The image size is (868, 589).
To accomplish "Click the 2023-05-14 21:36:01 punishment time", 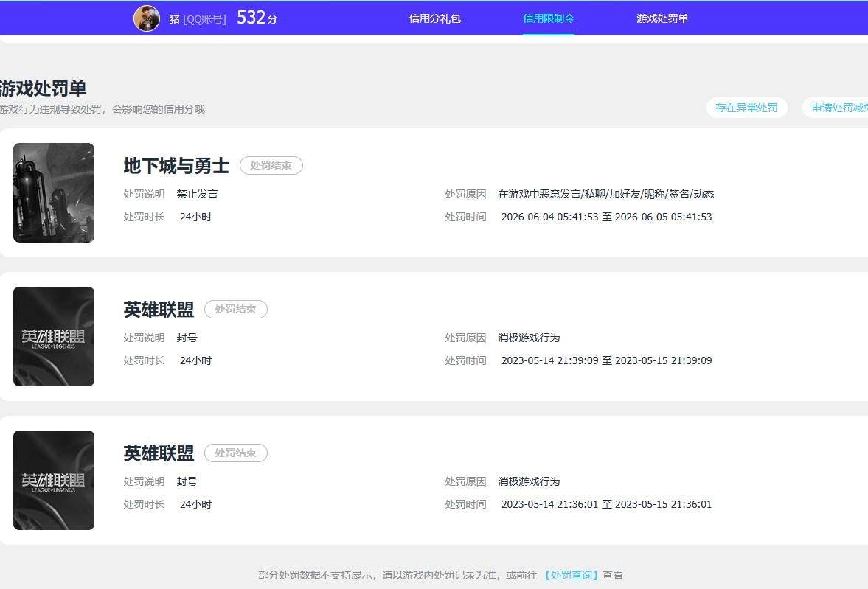I will coord(607,505).
